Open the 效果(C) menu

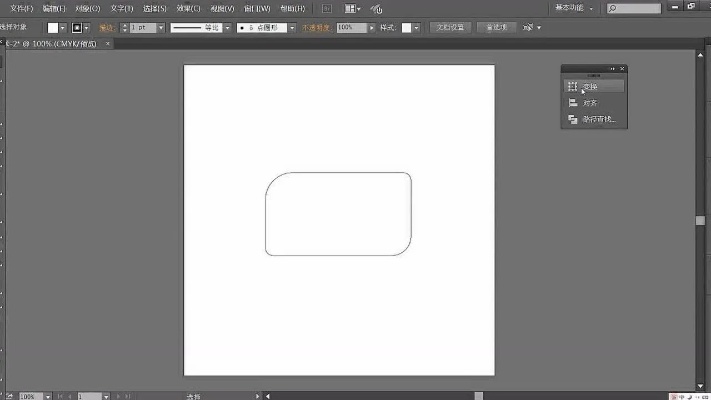pyautogui.click(x=188, y=9)
